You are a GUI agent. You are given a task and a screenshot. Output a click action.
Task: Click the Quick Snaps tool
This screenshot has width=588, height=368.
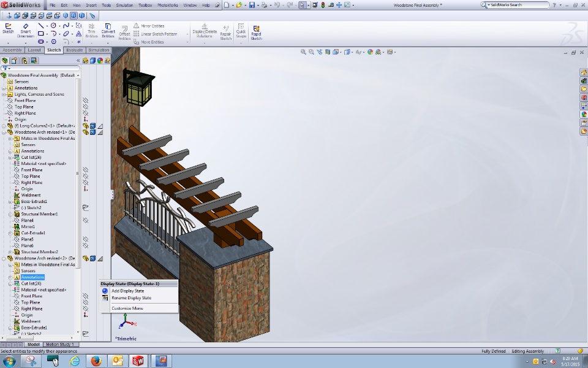[x=241, y=31]
